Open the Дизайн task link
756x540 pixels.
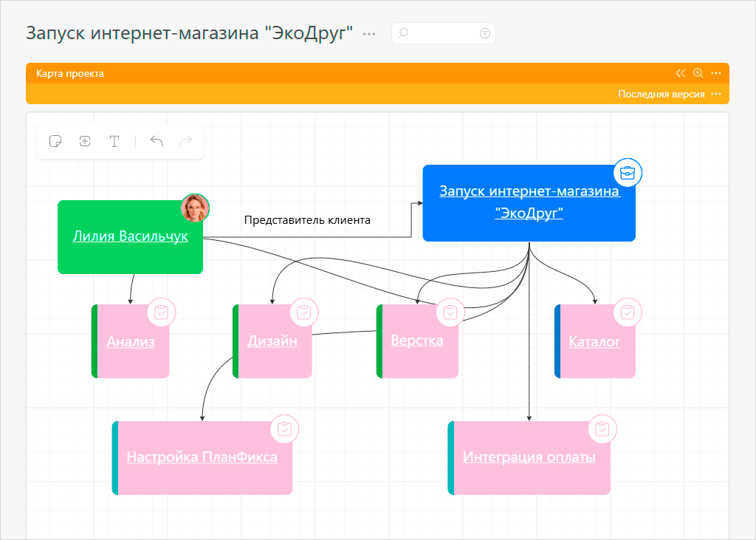[272, 341]
